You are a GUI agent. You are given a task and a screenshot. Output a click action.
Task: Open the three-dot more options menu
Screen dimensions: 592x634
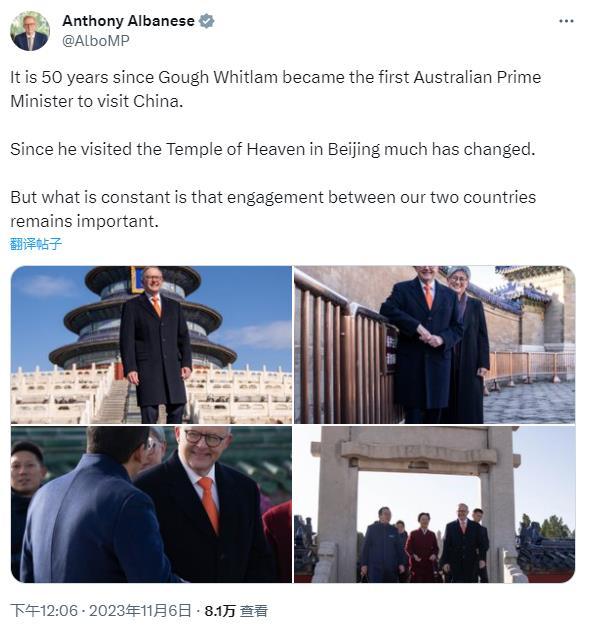click(566, 21)
